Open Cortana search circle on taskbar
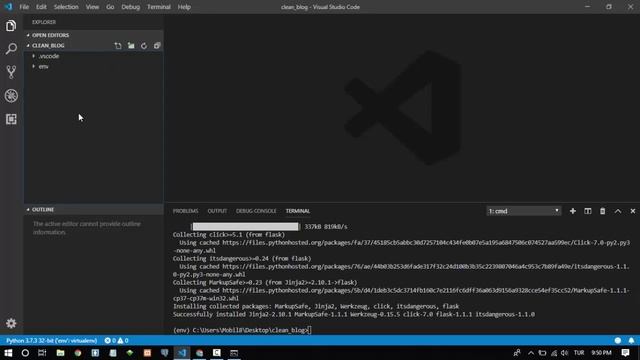This screenshot has width=640, height=360. click(x=25, y=353)
